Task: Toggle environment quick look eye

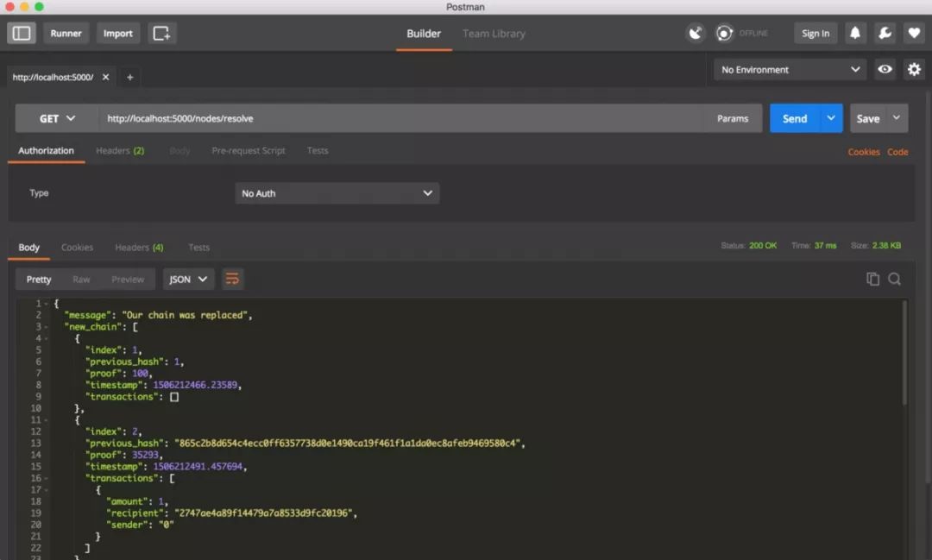Action: pyautogui.click(x=885, y=70)
